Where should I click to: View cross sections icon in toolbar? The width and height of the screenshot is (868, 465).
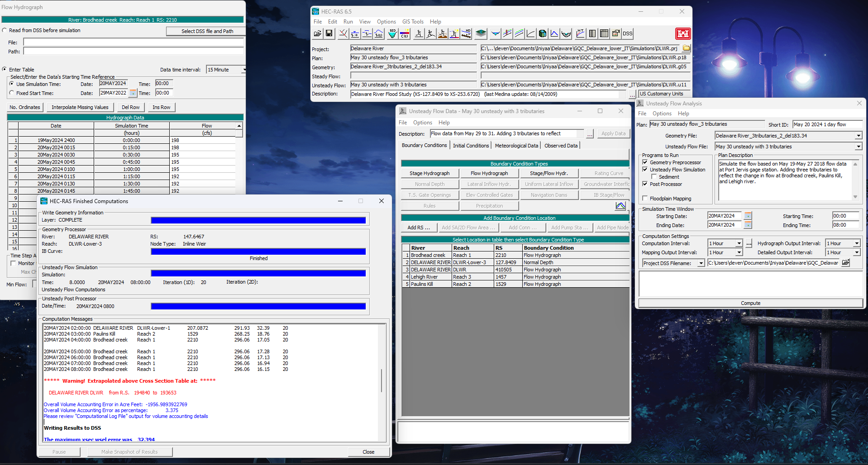[496, 33]
